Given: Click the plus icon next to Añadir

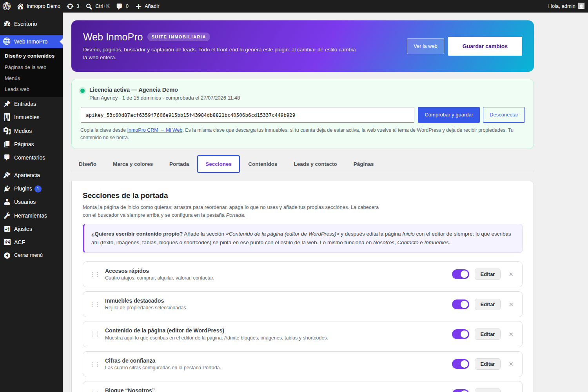Looking at the screenshot, I should tap(138, 6).
